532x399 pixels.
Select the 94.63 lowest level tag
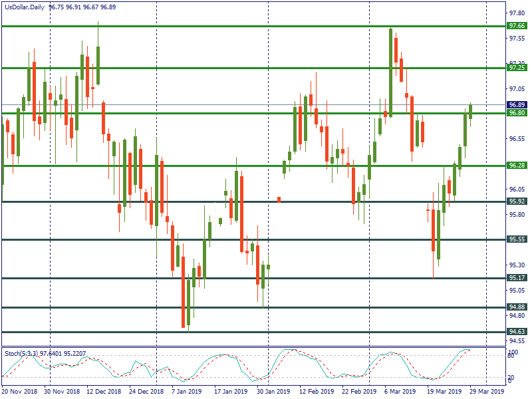[x=517, y=332]
